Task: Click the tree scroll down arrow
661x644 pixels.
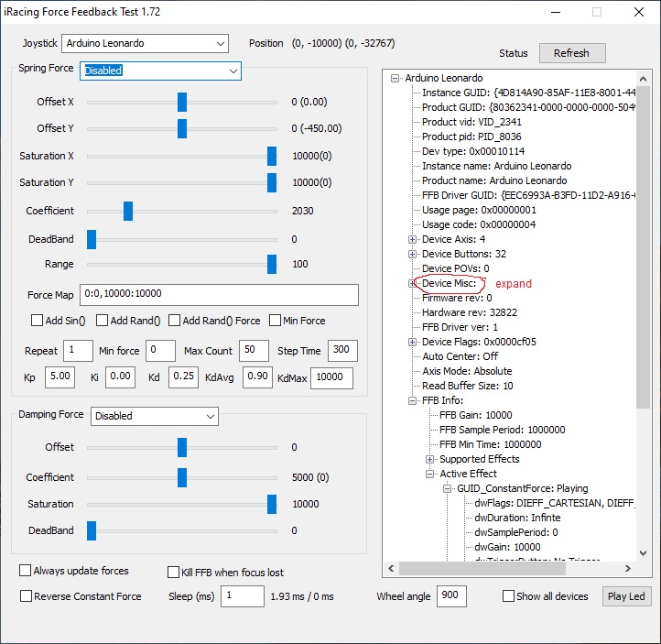Action: (x=643, y=553)
